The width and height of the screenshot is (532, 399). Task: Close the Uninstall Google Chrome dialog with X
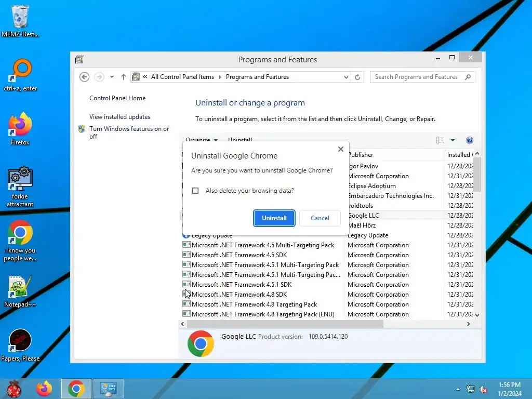[x=341, y=149]
